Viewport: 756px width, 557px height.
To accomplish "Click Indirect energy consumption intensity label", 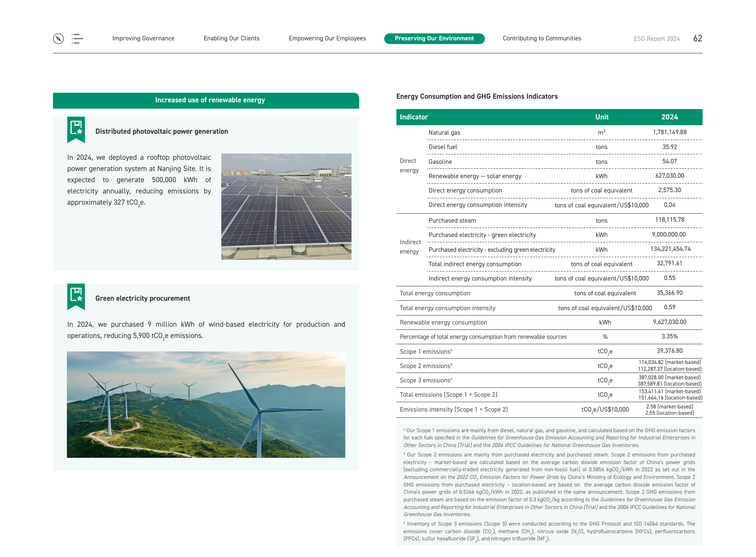I will tap(480, 279).
